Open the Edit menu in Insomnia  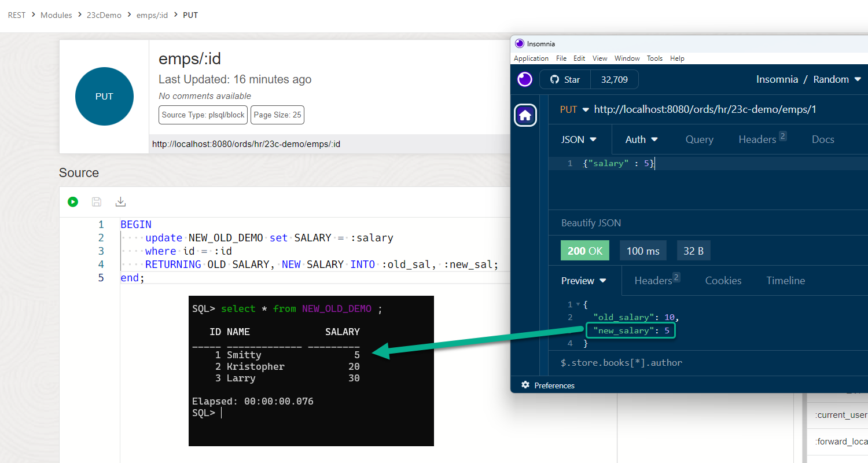pos(579,58)
